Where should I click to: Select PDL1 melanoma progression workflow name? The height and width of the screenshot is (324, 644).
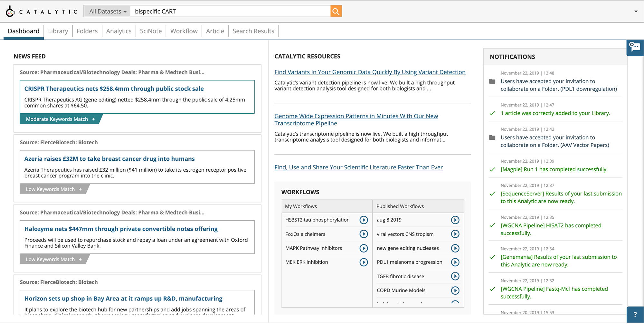[409, 262]
